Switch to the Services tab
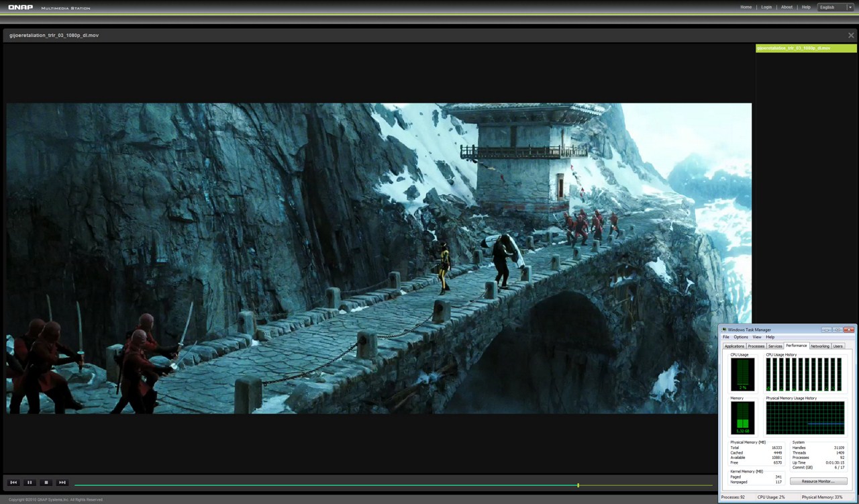 point(775,346)
